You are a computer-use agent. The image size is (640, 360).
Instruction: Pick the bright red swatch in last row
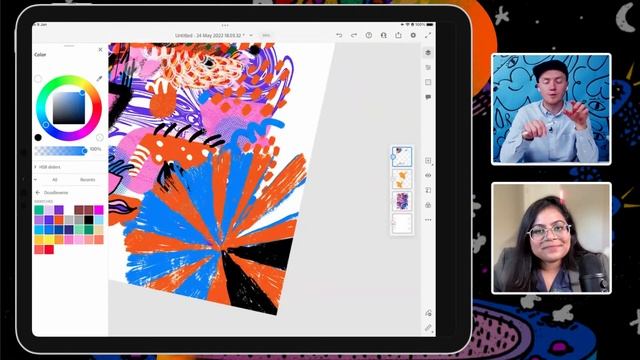point(49,249)
